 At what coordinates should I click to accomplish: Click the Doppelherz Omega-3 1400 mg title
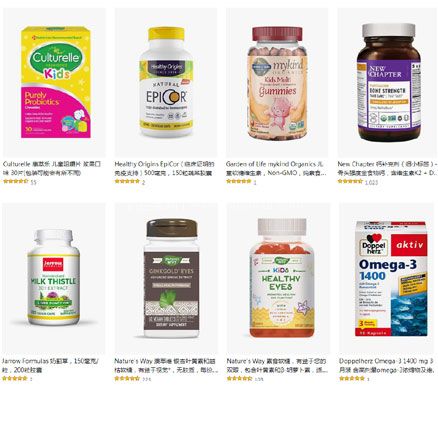(387, 365)
